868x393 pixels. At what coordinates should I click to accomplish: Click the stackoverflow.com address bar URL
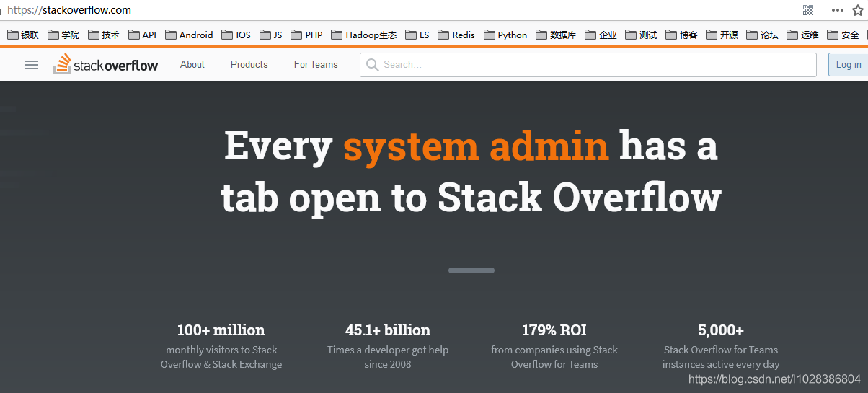coord(69,10)
